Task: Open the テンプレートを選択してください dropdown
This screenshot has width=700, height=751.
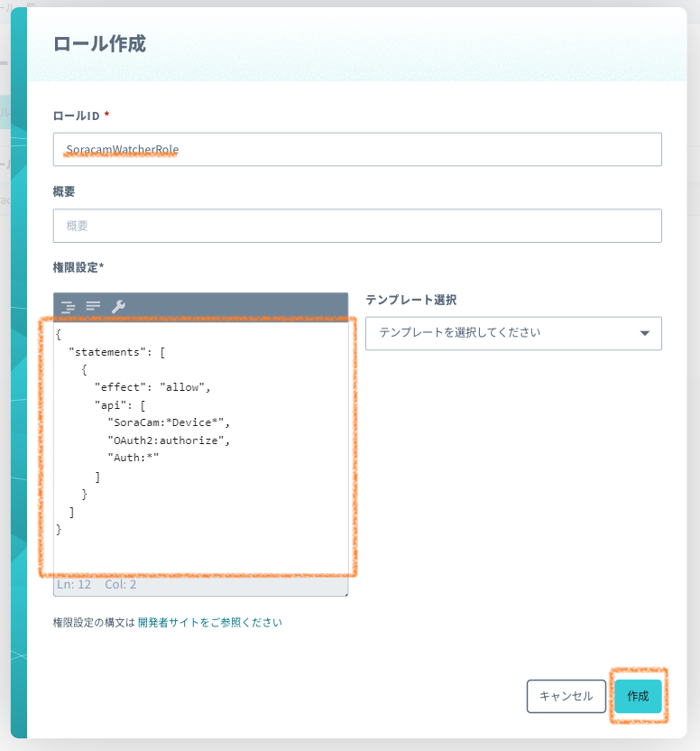Action: [x=513, y=333]
